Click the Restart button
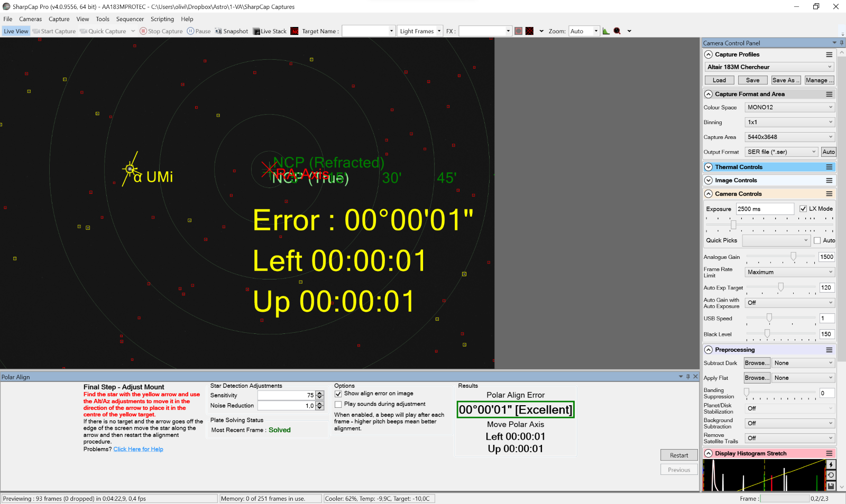Image resolution: width=846 pixels, height=504 pixels. pos(679,455)
